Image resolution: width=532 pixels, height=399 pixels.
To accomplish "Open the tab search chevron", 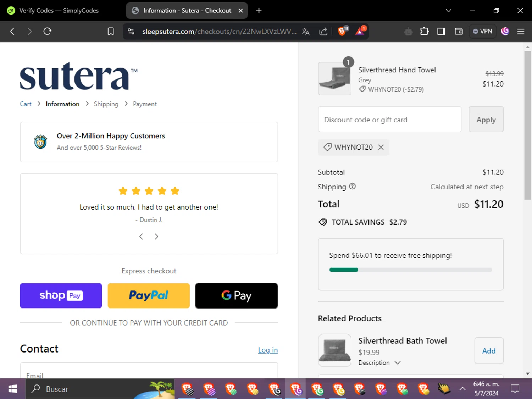I will 448,11.
